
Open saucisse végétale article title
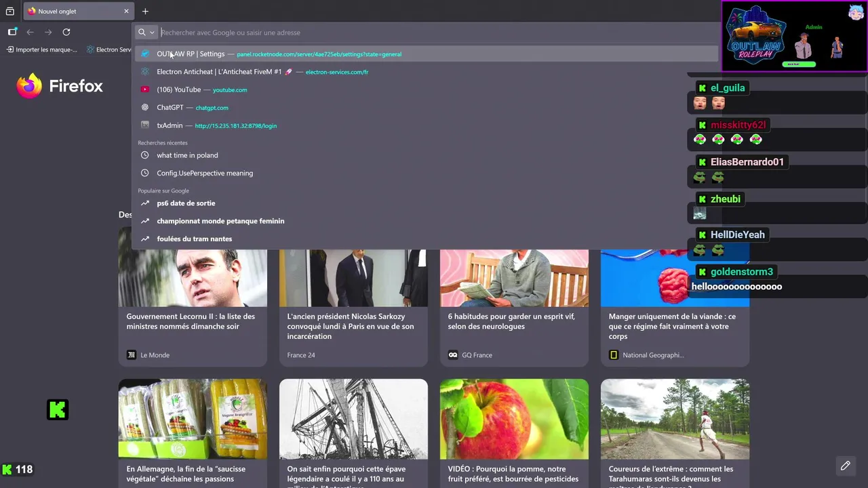pyautogui.click(x=186, y=474)
